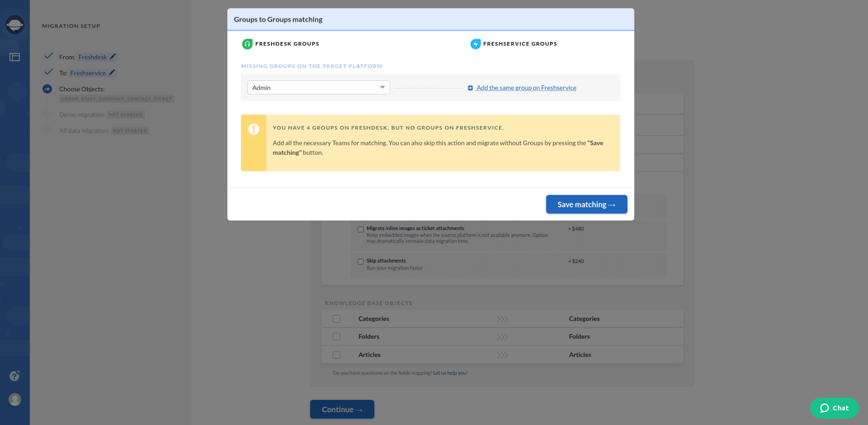The height and width of the screenshot is (425, 868).
Task: Enable Migrate inline images as ticket attachments
Action: pyautogui.click(x=360, y=229)
